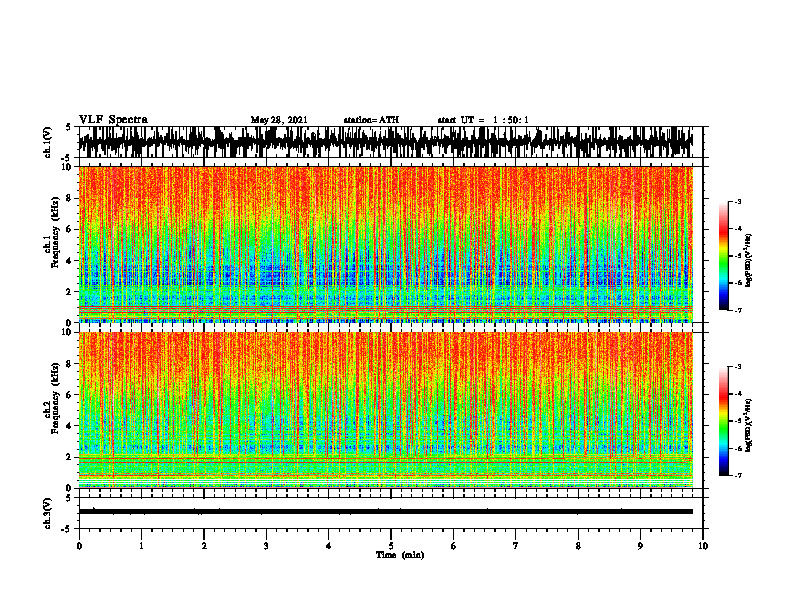Click the ch.1(V) axis value 5
This screenshot has height=612, width=792.
click(69, 128)
